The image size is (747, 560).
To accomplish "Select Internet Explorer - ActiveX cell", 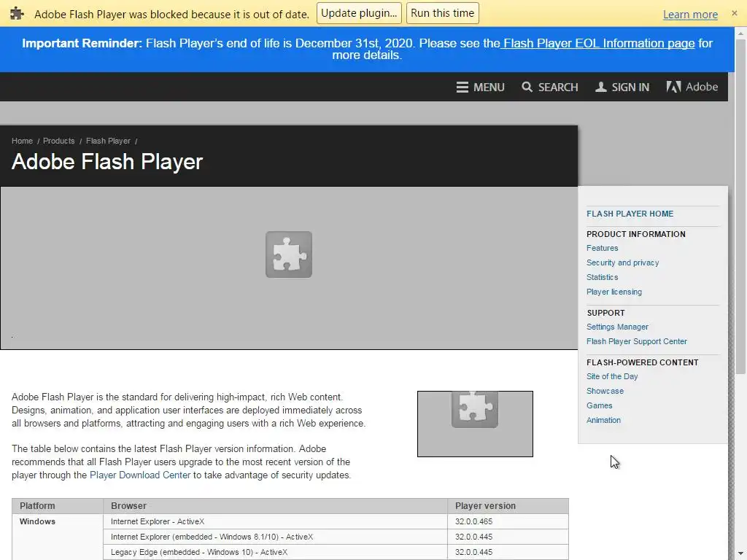I will (x=275, y=521).
